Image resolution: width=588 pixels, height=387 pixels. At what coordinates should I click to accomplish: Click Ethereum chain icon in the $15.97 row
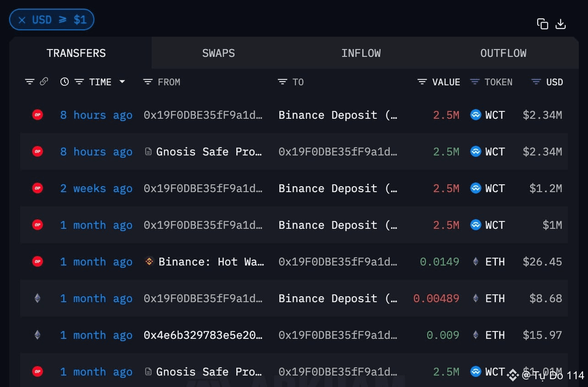click(x=38, y=335)
